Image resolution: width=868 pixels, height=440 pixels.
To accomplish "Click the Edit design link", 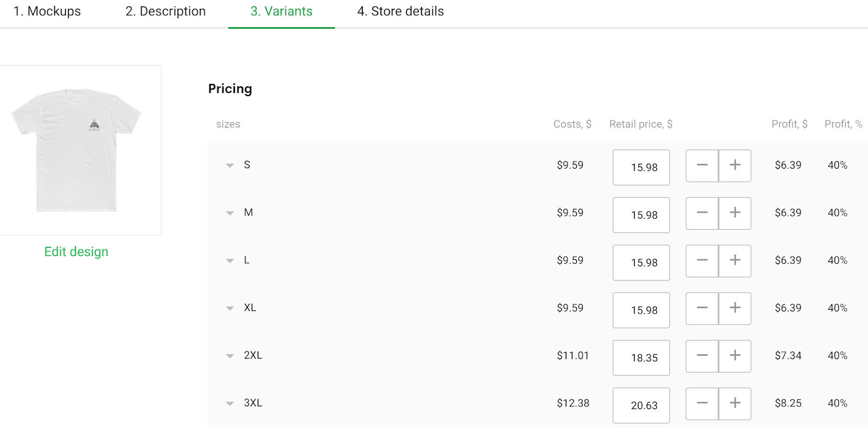I will point(76,252).
